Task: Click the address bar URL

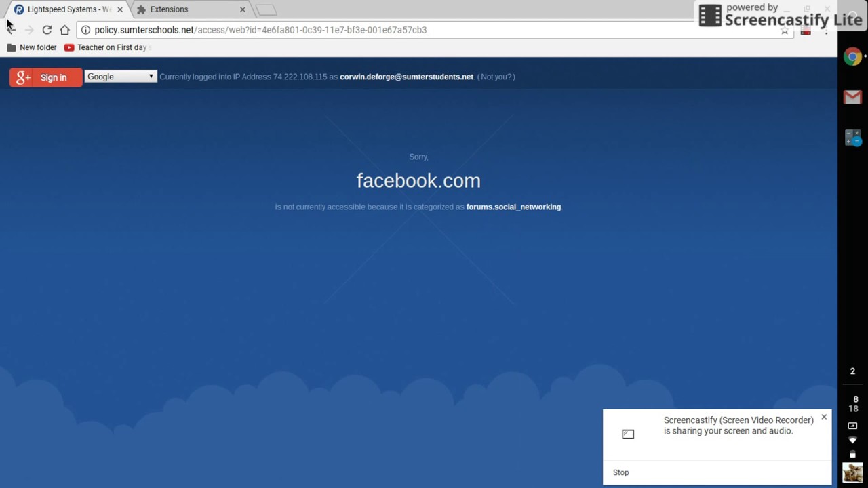Action: point(260,30)
